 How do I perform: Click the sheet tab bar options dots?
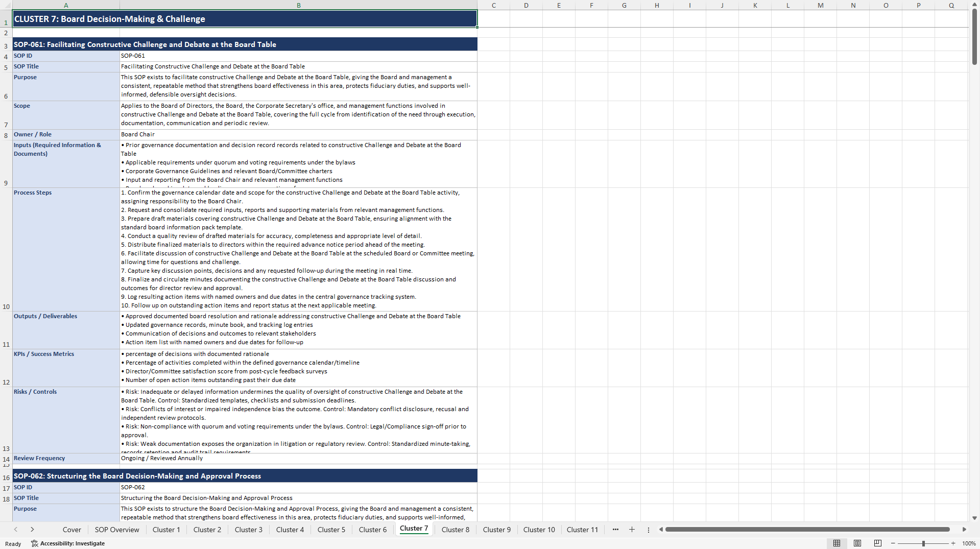coord(649,530)
